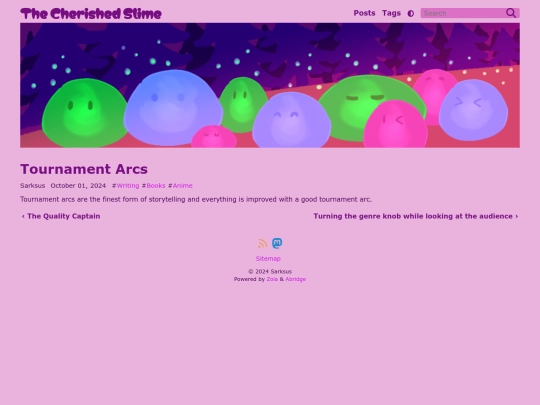Go to next post Turning the genre knob
Viewport: 540px width, 405px height.
click(416, 216)
